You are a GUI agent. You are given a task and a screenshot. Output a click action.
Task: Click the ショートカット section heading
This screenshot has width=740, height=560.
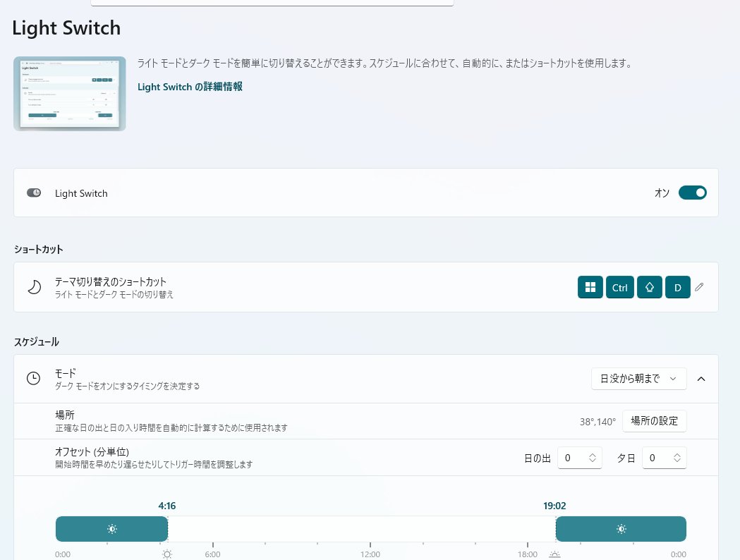[38, 250]
